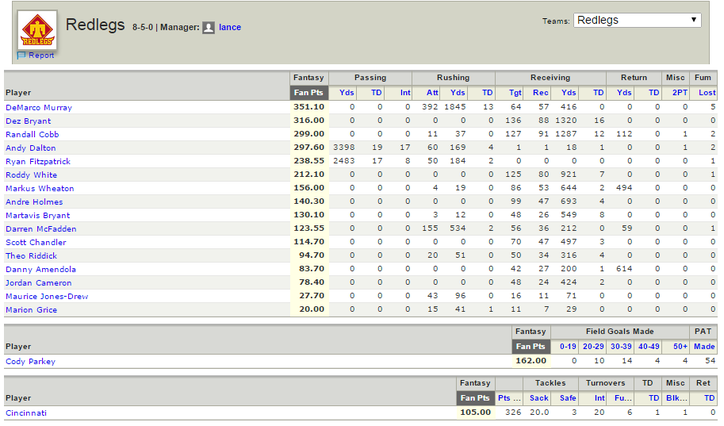
Task: Sort by Rushing Att column
Action: coord(432,93)
